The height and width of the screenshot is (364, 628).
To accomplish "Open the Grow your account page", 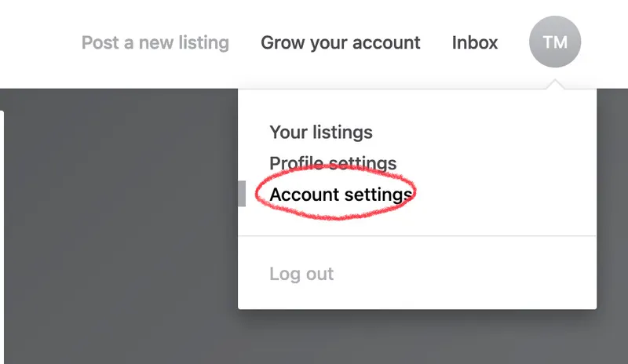I will (x=341, y=42).
